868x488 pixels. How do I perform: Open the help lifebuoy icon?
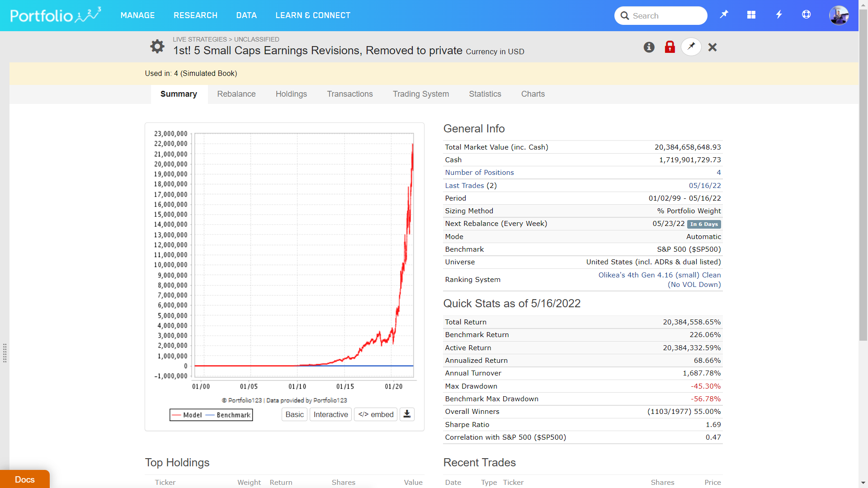click(x=806, y=15)
